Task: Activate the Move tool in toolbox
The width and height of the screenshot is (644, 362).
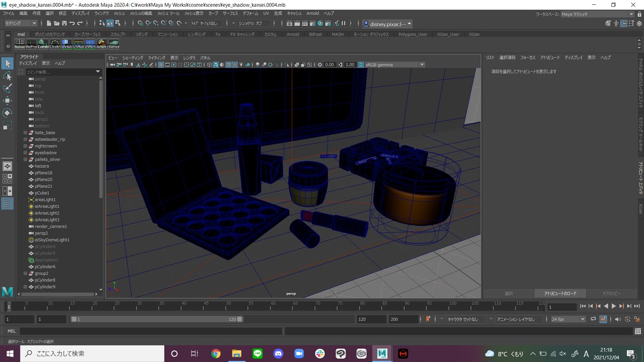Action: (x=7, y=100)
